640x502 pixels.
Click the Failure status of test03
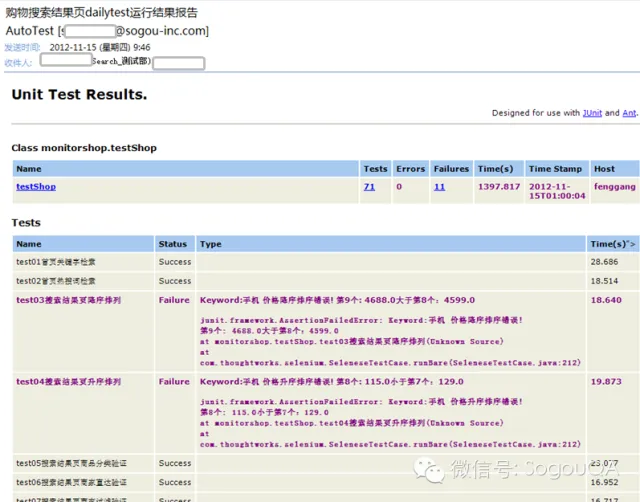(x=174, y=300)
